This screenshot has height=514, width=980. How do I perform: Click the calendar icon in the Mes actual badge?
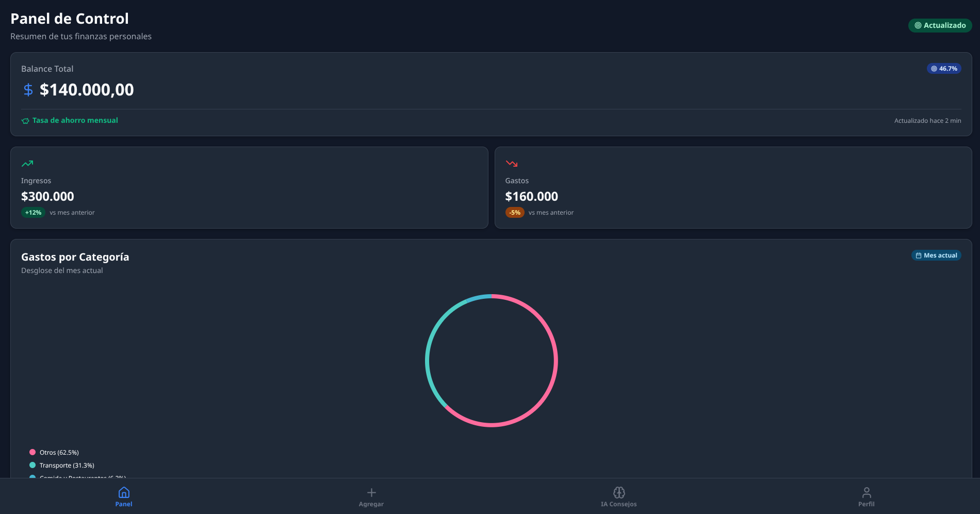pos(918,255)
